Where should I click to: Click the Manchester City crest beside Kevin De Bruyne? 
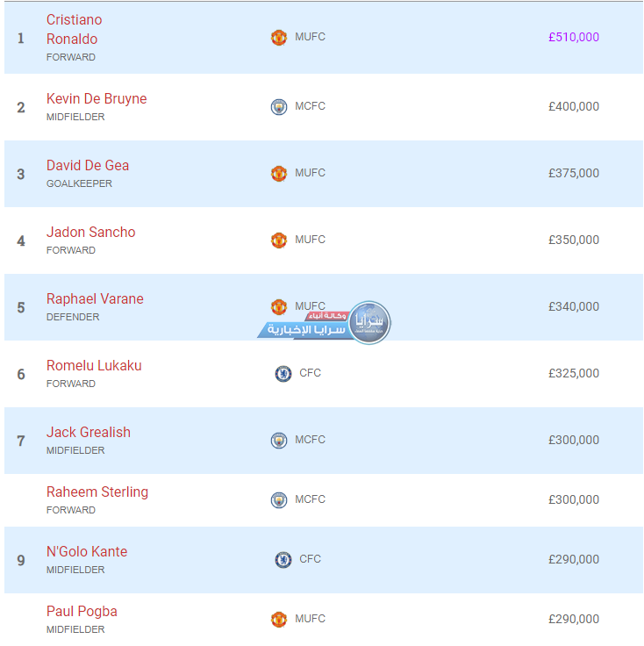click(278, 107)
